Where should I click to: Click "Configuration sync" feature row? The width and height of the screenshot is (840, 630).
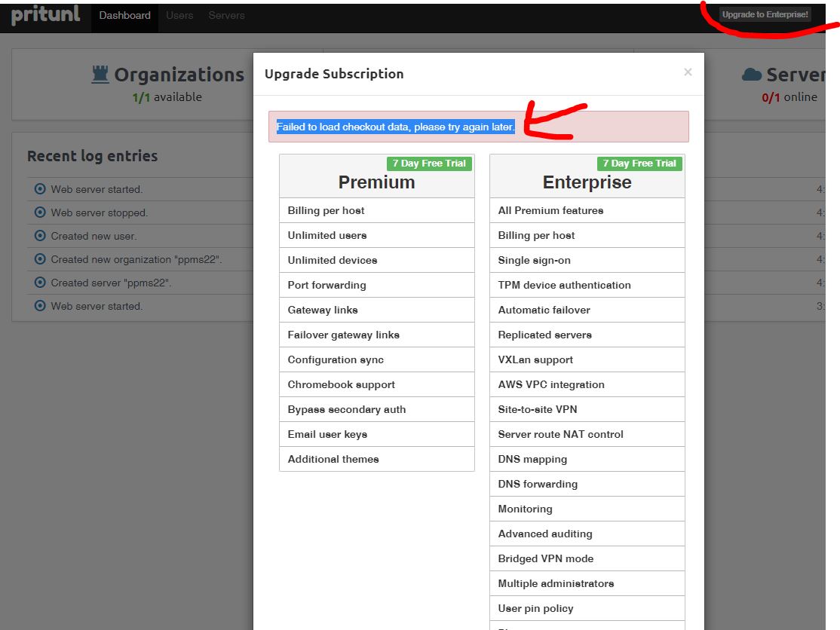[x=376, y=359]
